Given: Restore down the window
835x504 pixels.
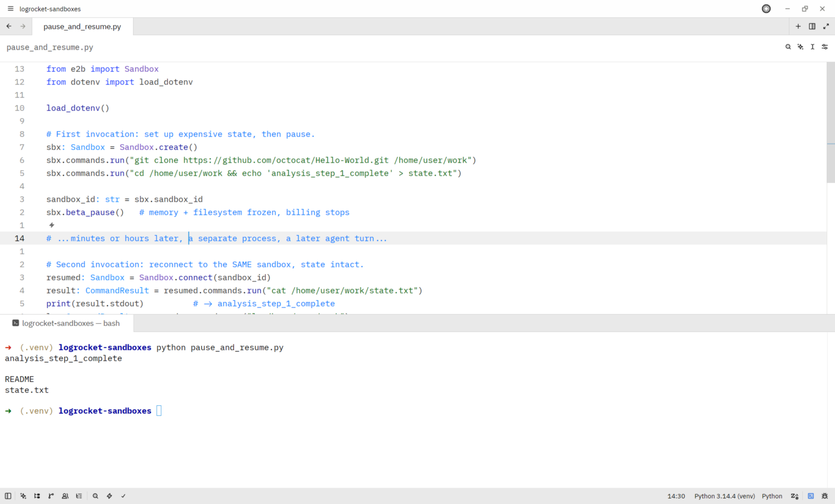Looking at the screenshot, I should point(805,9).
